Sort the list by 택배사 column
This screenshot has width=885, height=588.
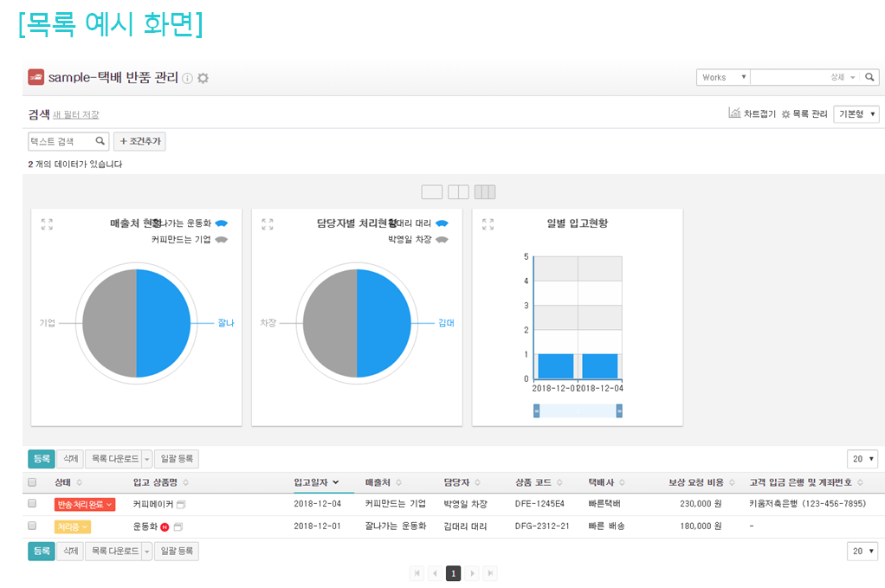tap(606, 482)
